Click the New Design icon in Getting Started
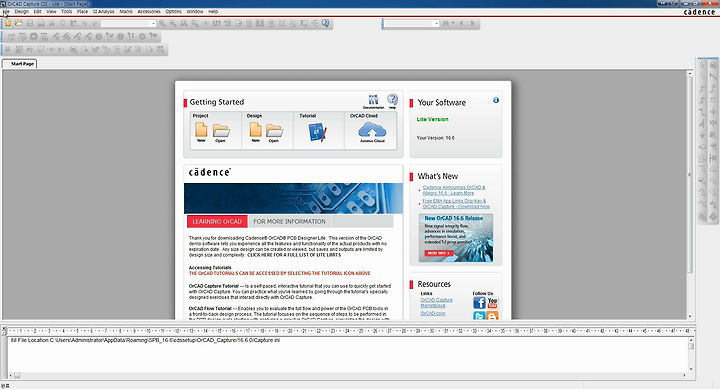The image size is (720, 390). [x=255, y=130]
